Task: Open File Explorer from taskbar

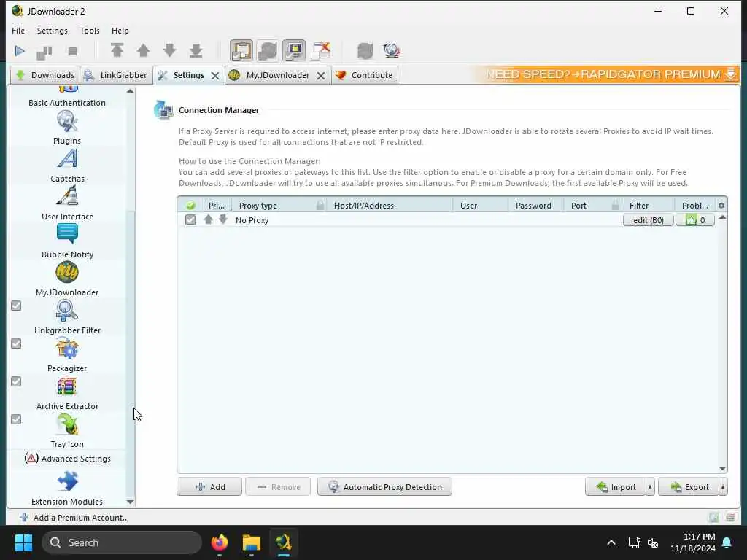Action: 251,542
